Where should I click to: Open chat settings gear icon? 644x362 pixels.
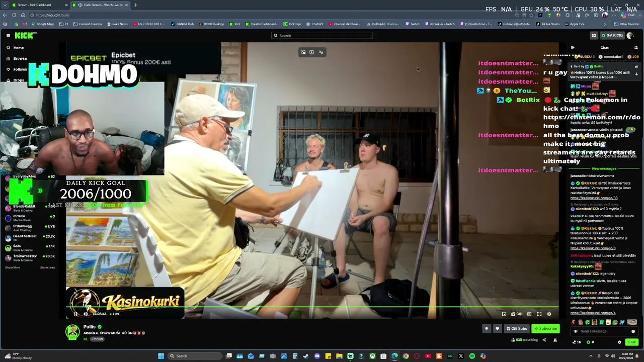(x=619, y=342)
